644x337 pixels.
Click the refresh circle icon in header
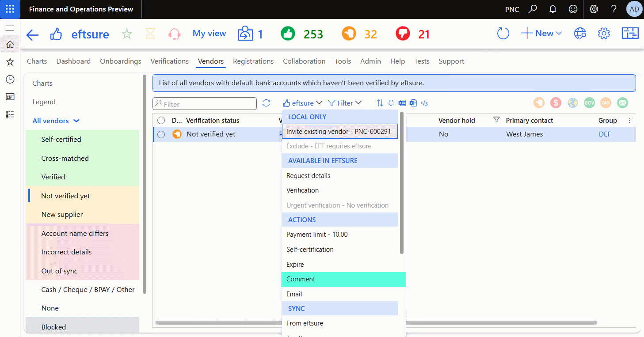[x=503, y=34]
